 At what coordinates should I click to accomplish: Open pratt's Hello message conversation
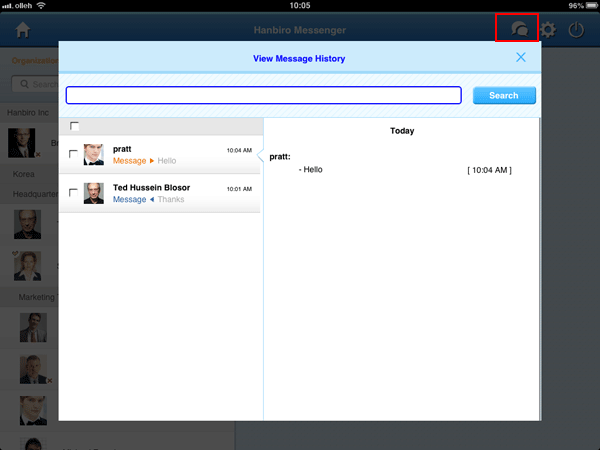[x=170, y=154]
